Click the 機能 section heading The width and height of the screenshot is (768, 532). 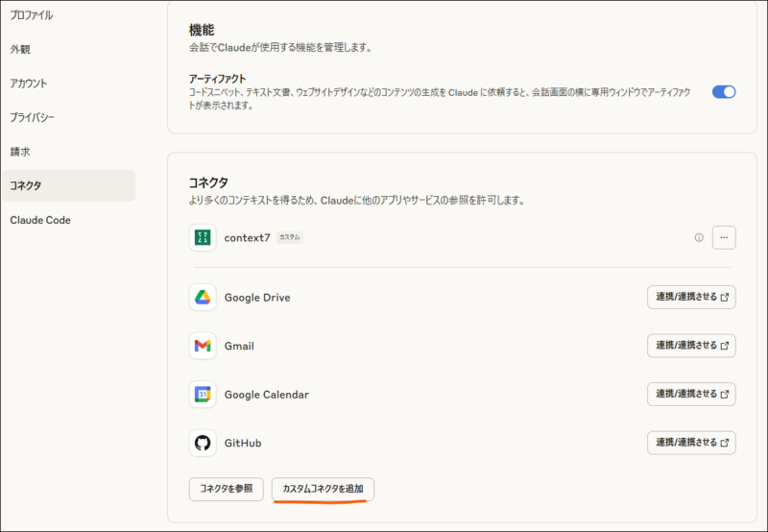[x=202, y=30]
